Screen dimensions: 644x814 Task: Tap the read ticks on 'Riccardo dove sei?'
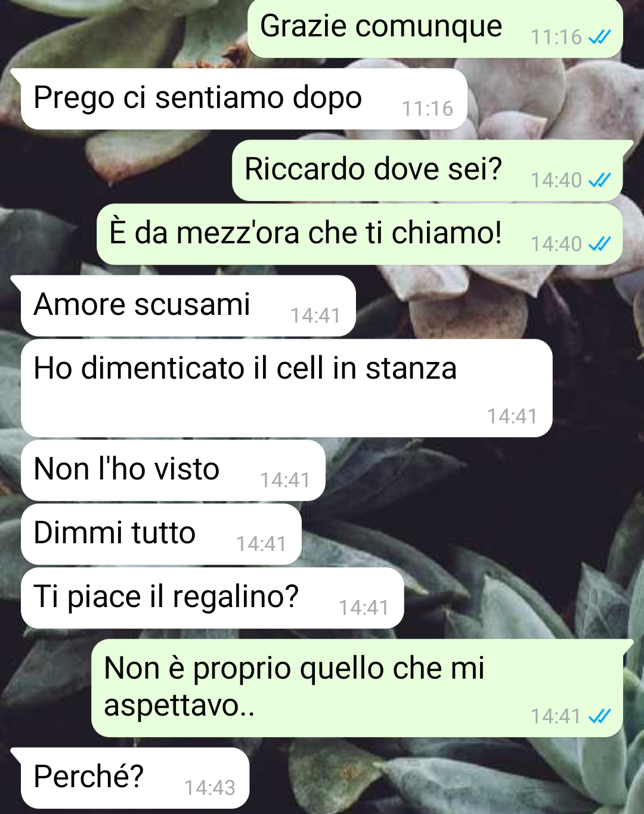click(599, 180)
